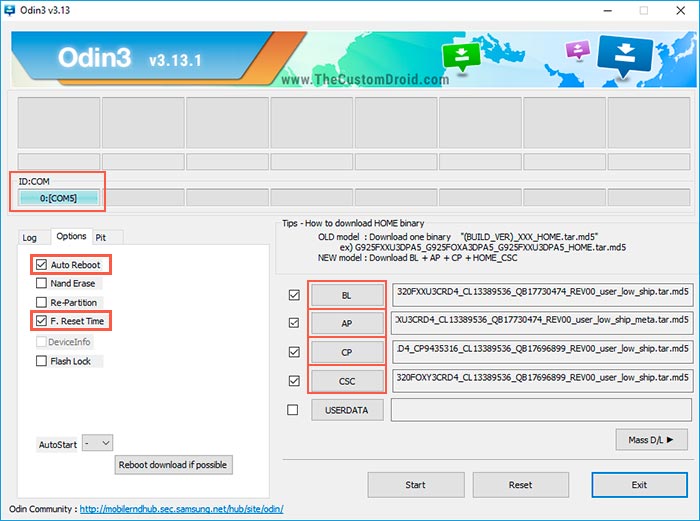Click the Odin3 app icon in title bar
This screenshot has width=700, height=521.
[x=9, y=10]
